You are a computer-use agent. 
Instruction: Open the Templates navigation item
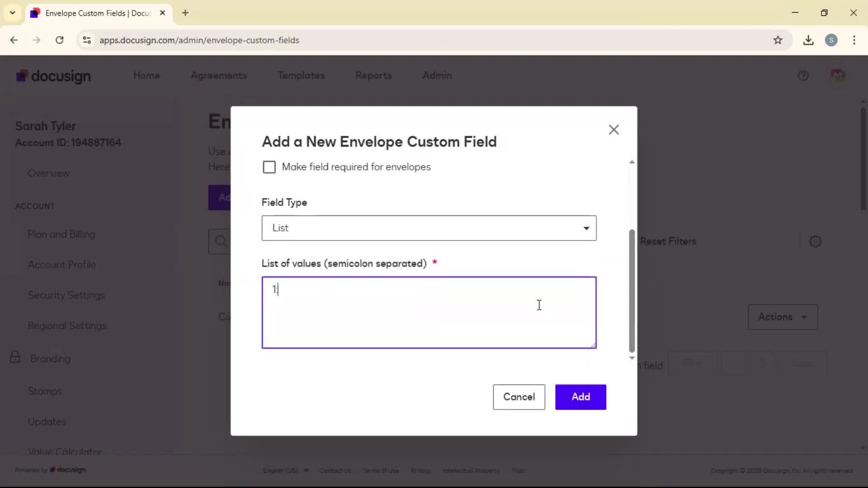pos(301,75)
